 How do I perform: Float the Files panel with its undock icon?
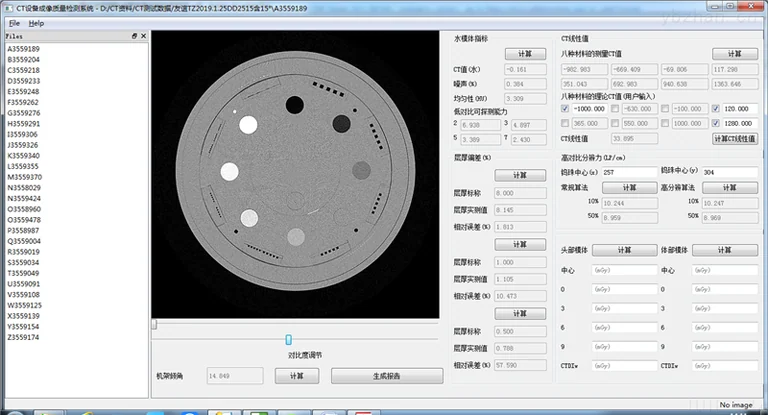tap(134, 36)
